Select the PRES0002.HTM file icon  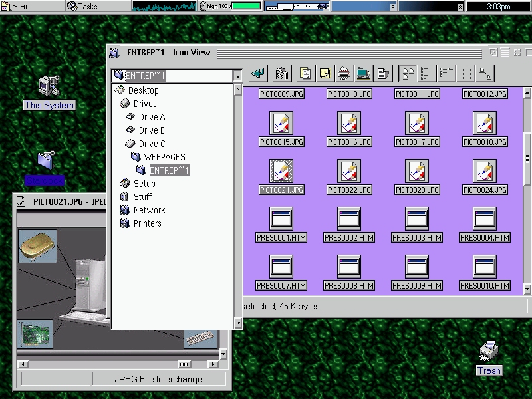click(x=349, y=219)
